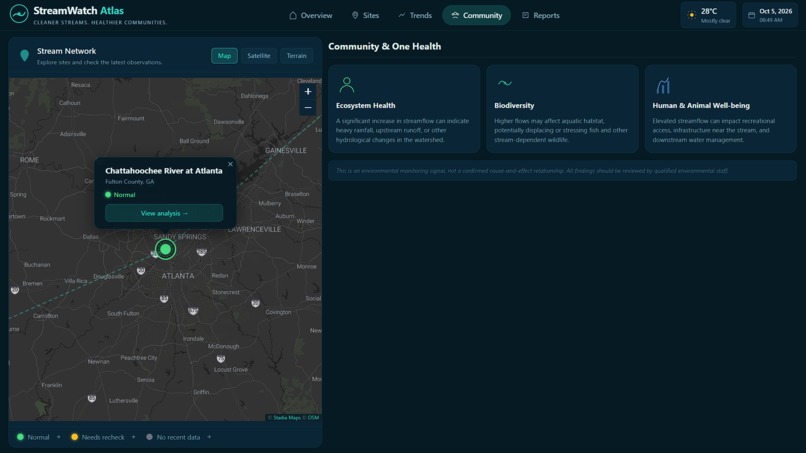The width and height of the screenshot is (806, 453).
Task: Click the arrow next to Needs recheck
Action: 134,437
